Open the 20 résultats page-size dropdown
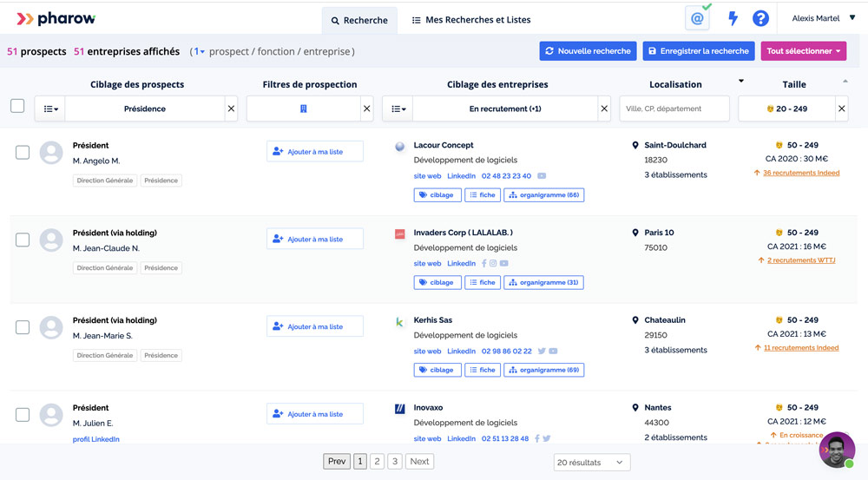The height and width of the screenshot is (480, 868). [591, 463]
